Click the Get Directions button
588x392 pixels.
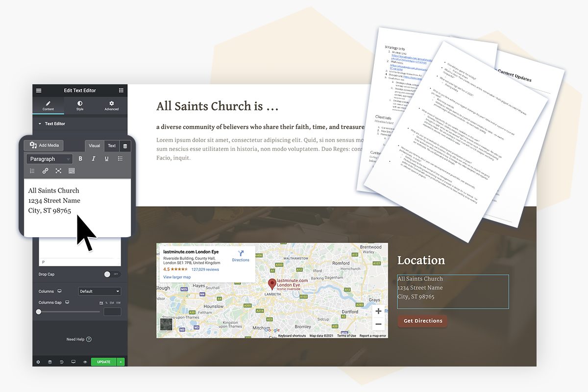(x=422, y=321)
